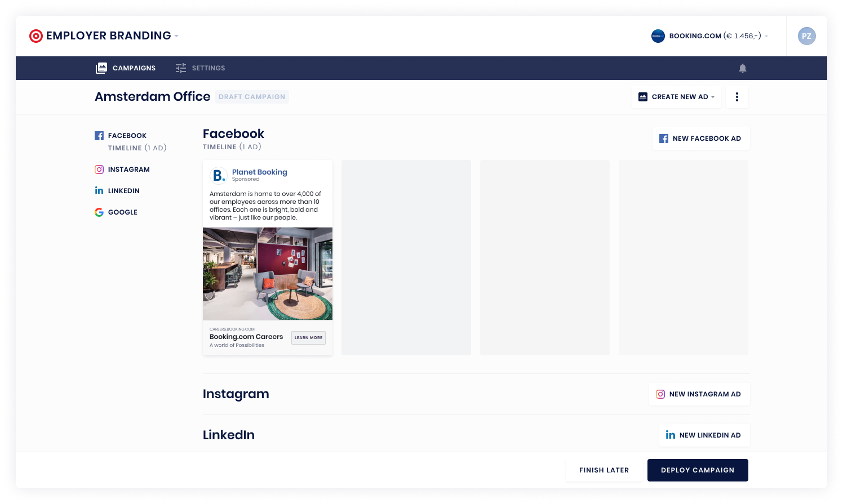Click the Settings sliders icon

(x=181, y=68)
